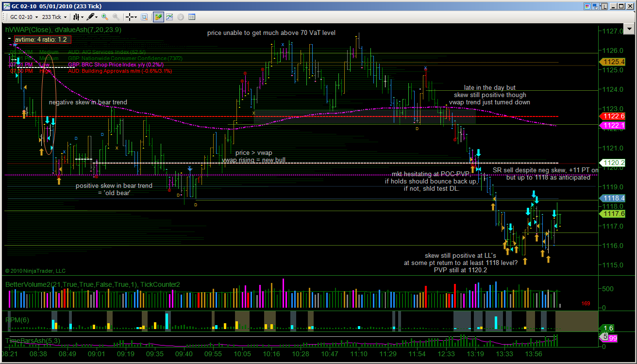The height and width of the screenshot is (364, 637).
Task: Click the chart window icon in title bar
Action: click(7, 6)
